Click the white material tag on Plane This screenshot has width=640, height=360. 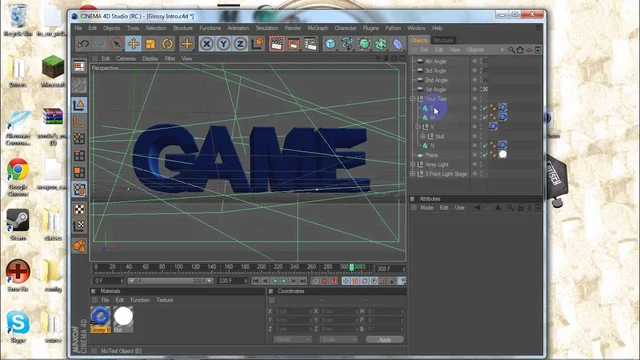point(503,154)
